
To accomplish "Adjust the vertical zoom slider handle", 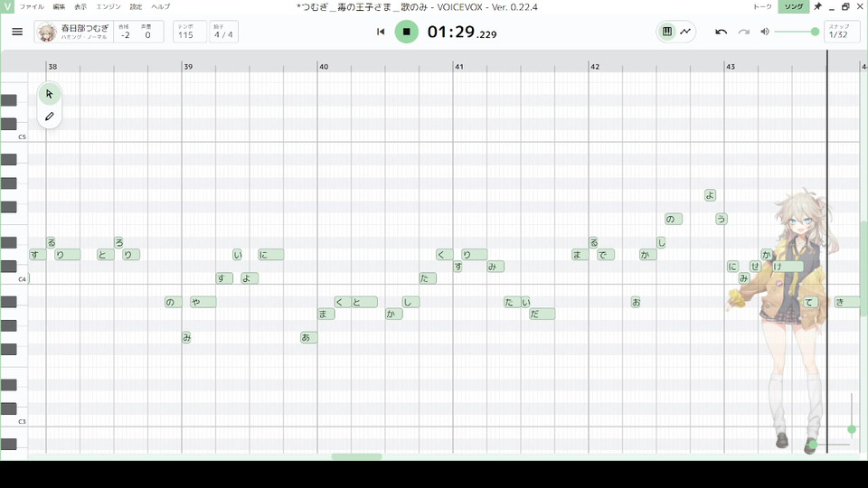I will [852, 428].
